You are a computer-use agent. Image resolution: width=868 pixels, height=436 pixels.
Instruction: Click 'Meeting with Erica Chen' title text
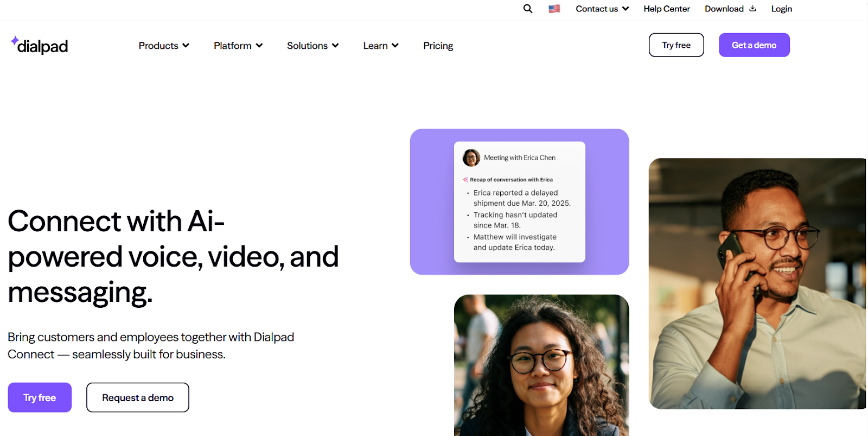pos(520,157)
